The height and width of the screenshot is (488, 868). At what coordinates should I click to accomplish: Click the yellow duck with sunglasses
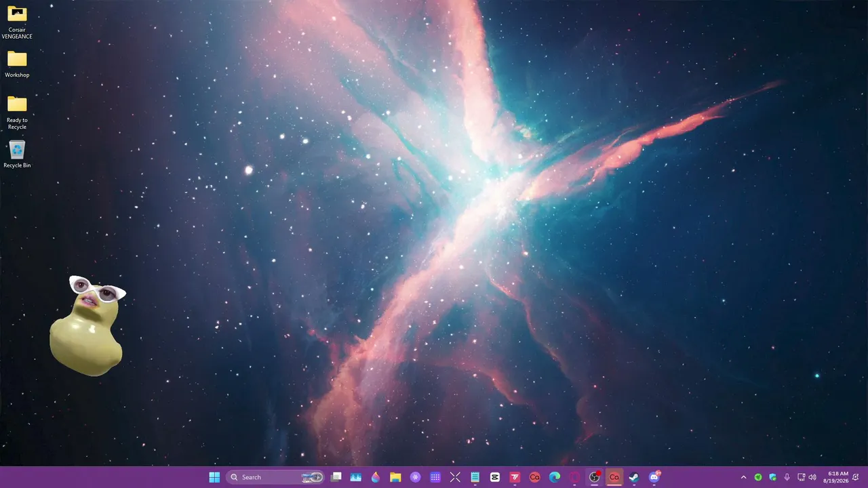87,325
